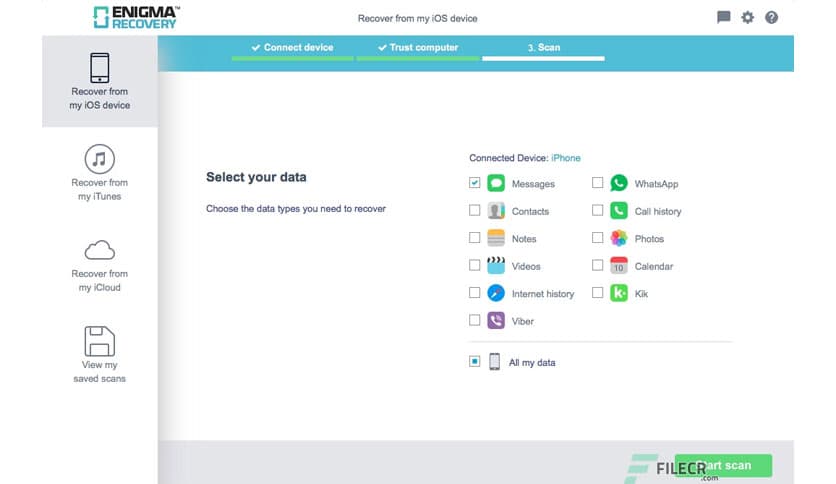Click Choose the data types instruction text

coord(296,209)
